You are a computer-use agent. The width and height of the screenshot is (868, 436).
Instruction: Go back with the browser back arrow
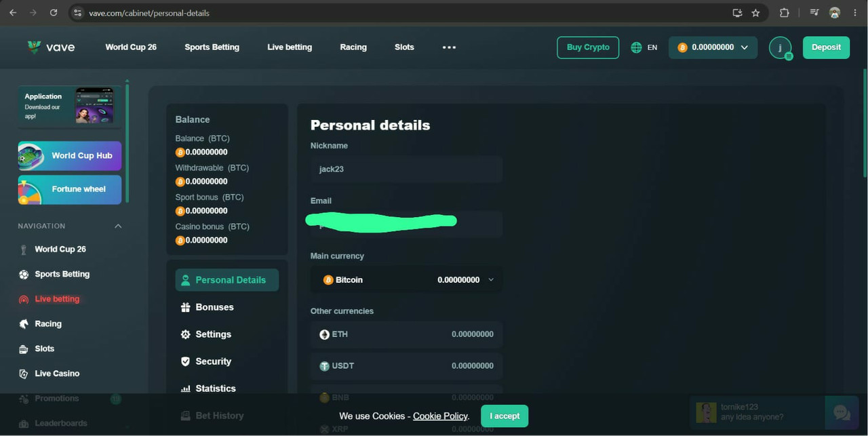13,13
